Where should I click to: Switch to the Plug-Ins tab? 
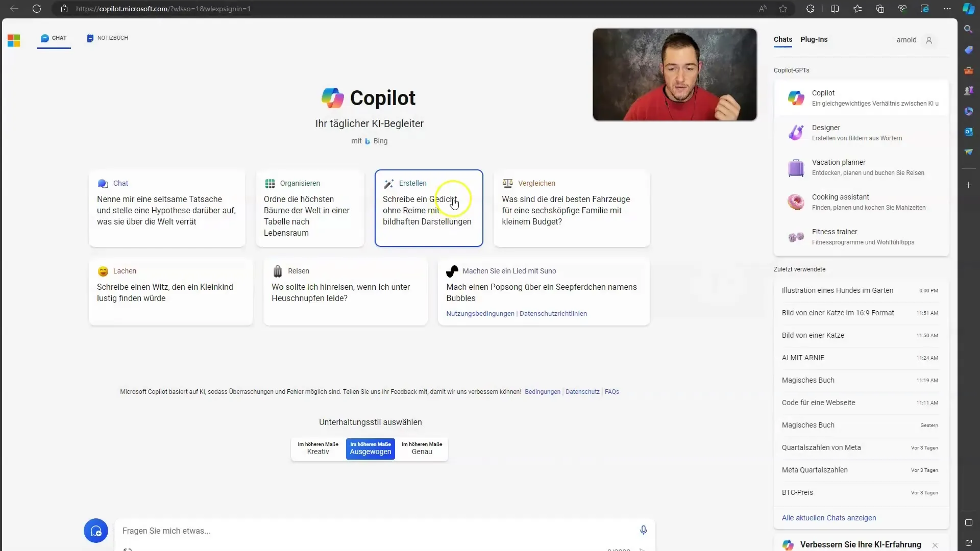coord(814,39)
